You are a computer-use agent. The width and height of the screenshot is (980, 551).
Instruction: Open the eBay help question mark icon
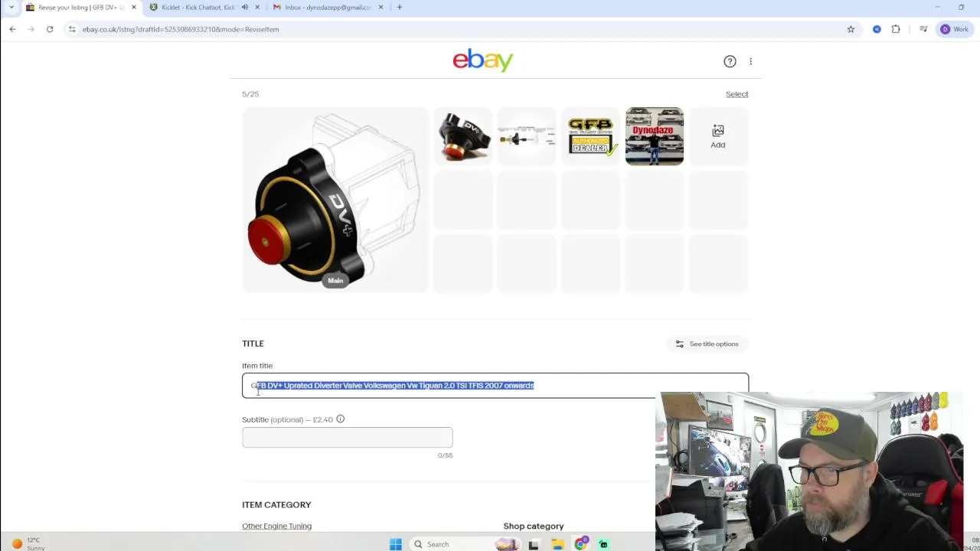(730, 61)
